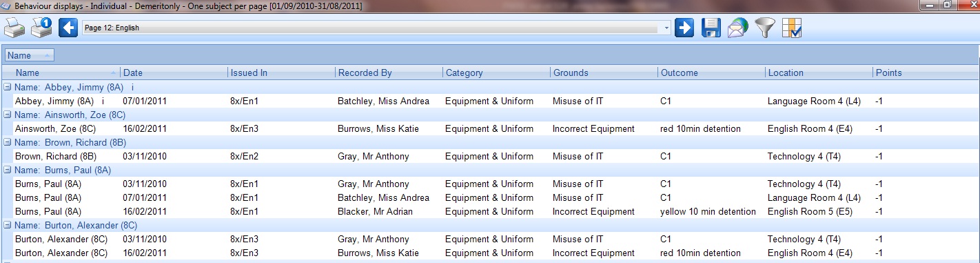Sort by the Date column header

174,72
